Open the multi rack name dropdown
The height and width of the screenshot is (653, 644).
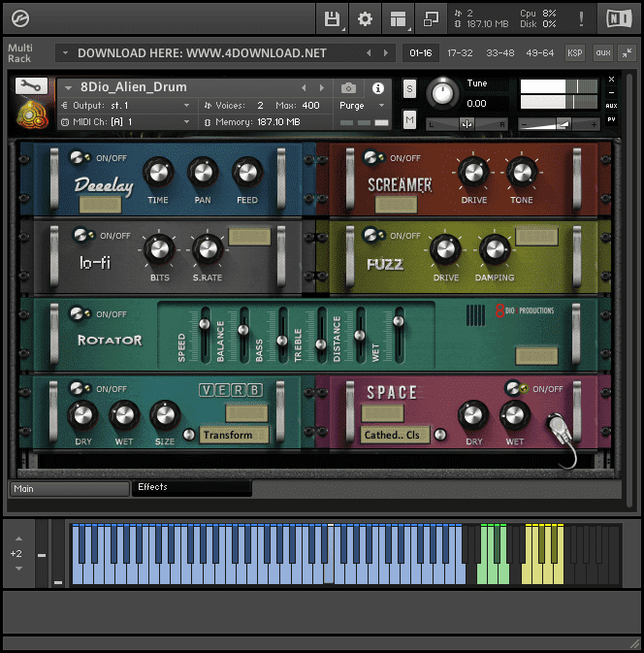coord(65,53)
